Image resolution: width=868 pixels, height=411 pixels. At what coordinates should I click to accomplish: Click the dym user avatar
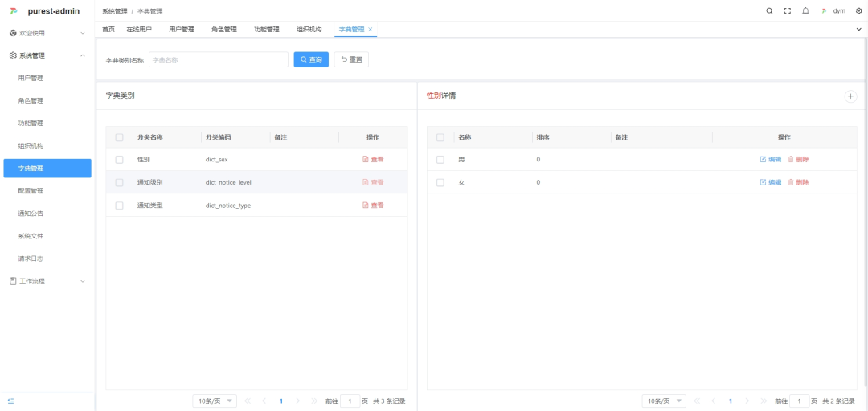(x=824, y=11)
